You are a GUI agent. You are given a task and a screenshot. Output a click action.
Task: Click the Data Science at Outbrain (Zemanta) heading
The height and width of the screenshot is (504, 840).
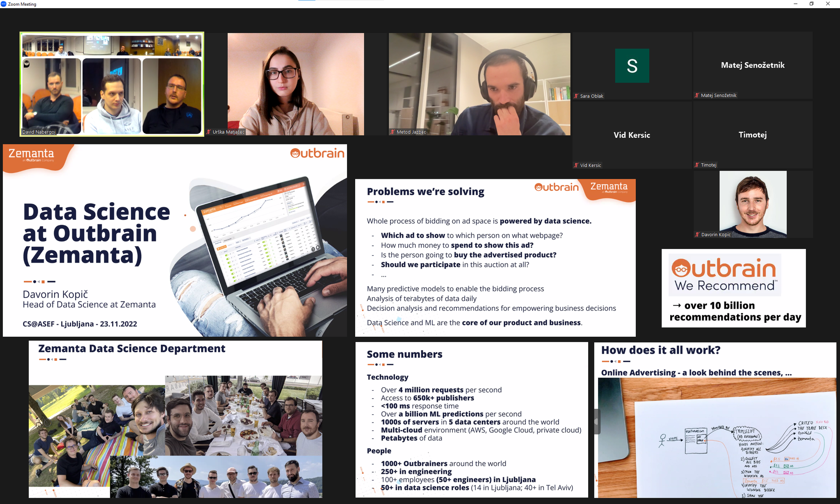coord(96,234)
